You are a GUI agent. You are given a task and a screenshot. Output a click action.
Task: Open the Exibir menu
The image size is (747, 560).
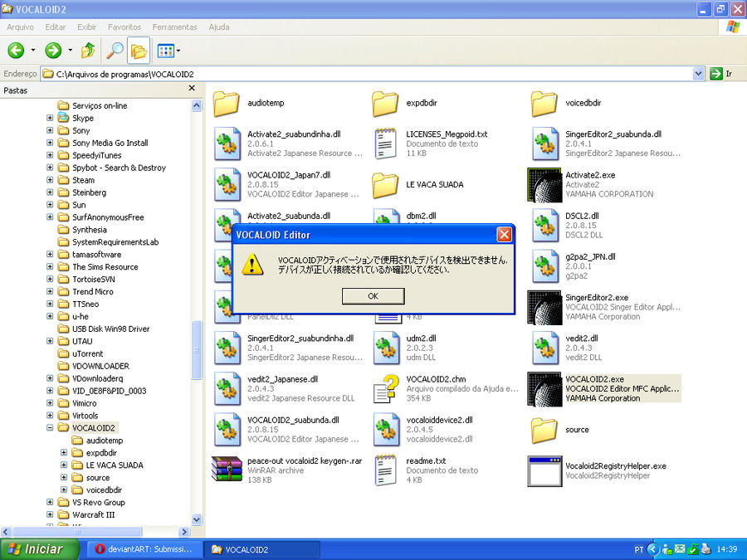(x=86, y=27)
